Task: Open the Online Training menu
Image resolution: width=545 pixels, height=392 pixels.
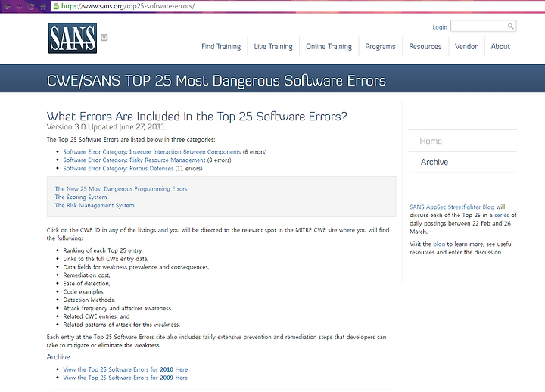Action: pos(329,47)
